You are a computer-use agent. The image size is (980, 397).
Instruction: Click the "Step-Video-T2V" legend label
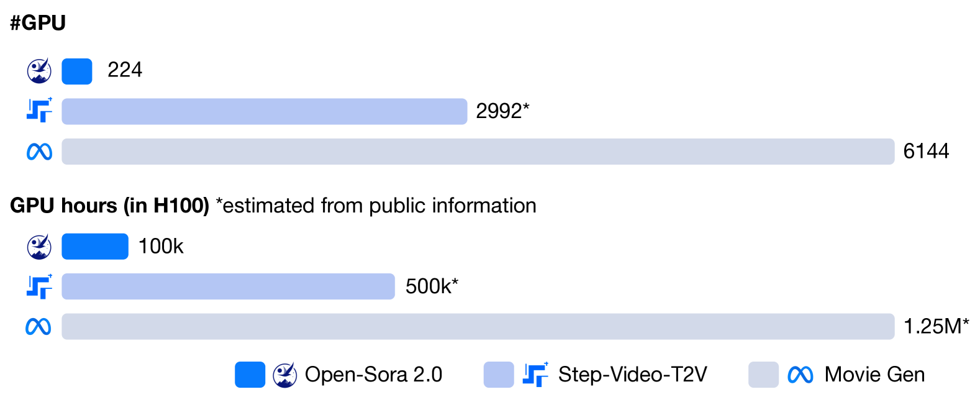tap(632, 375)
